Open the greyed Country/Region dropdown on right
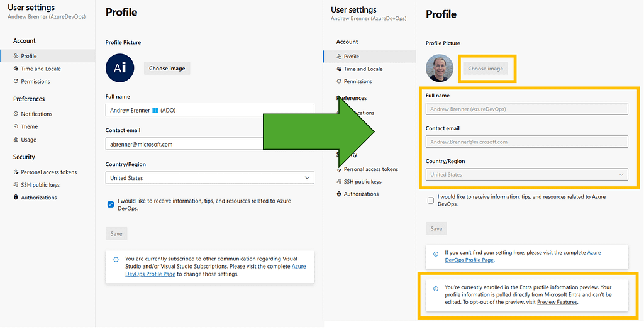Viewport: 644px width, 334px height. 526,175
